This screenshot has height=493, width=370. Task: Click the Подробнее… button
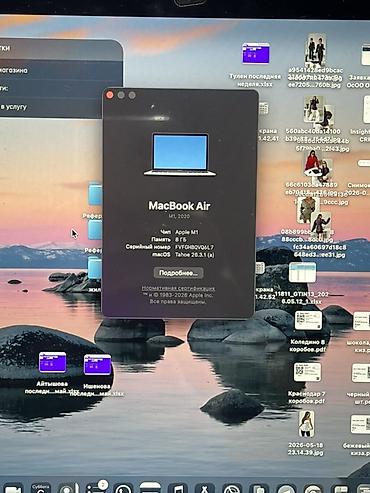click(178, 273)
